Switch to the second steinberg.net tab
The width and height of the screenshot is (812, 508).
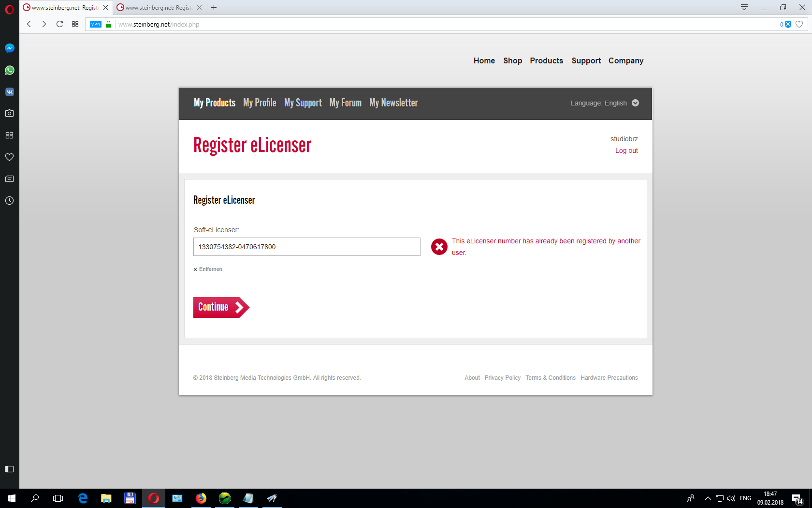click(x=159, y=8)
